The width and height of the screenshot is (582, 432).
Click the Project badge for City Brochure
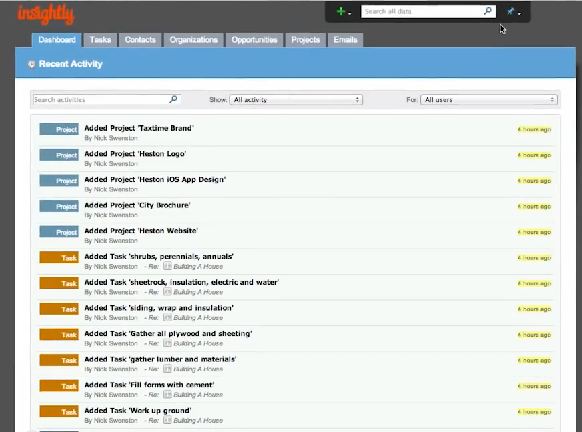(59, 206)
